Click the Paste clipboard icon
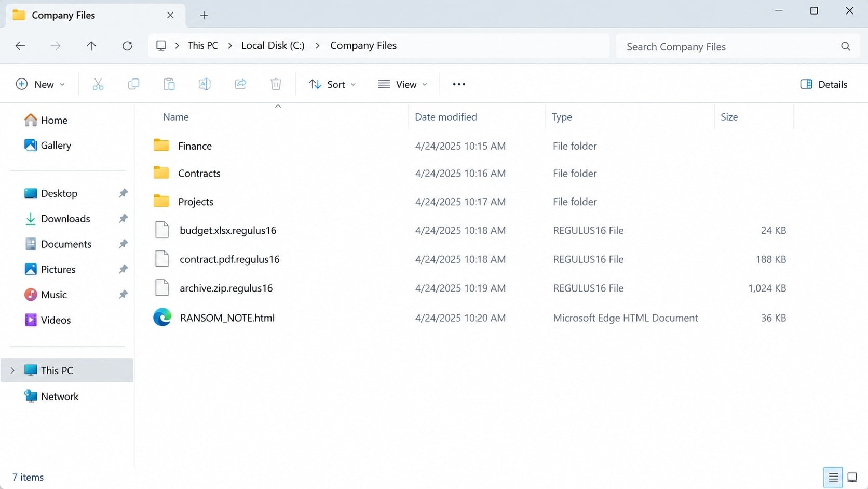Viewport: 868px width, 489px height. coord(169,84)
